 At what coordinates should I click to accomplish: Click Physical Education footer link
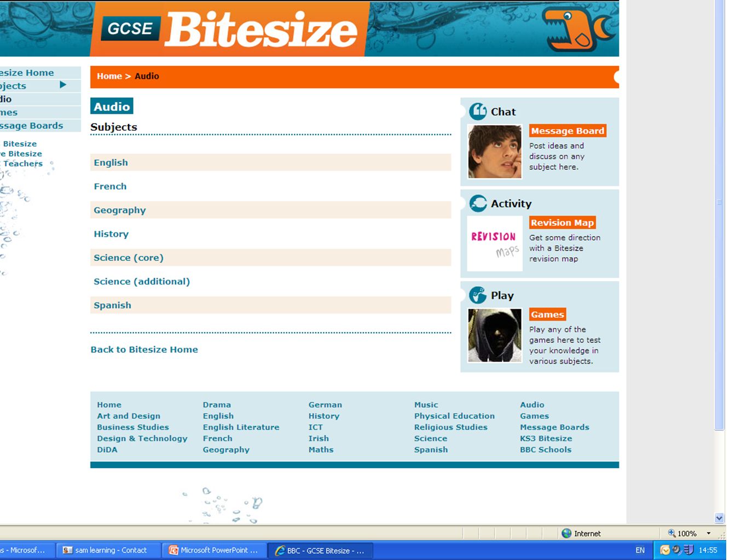(x=454, y=416)
